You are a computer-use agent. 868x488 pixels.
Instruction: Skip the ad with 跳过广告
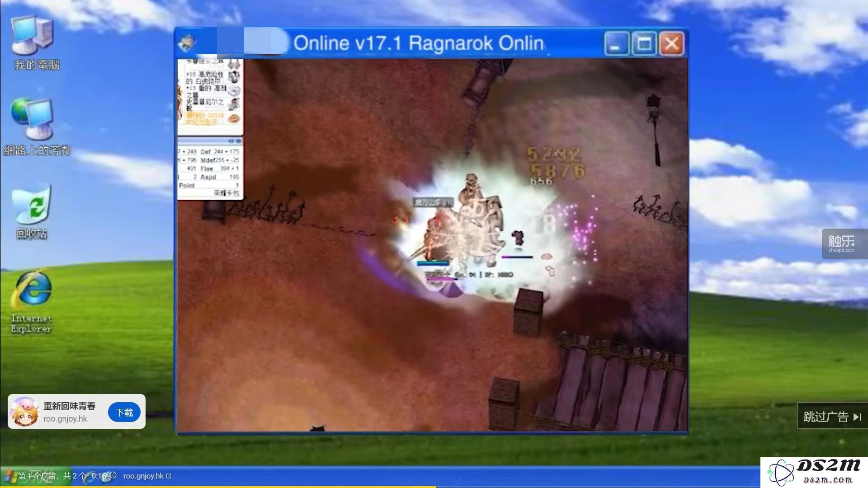[x=832, y=416]
